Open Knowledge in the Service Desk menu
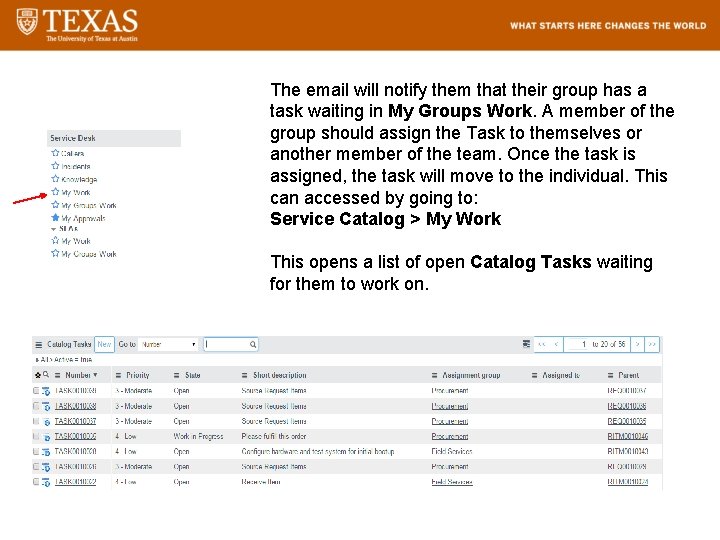Viewport: 720px width, 540px height. point(79,179)
